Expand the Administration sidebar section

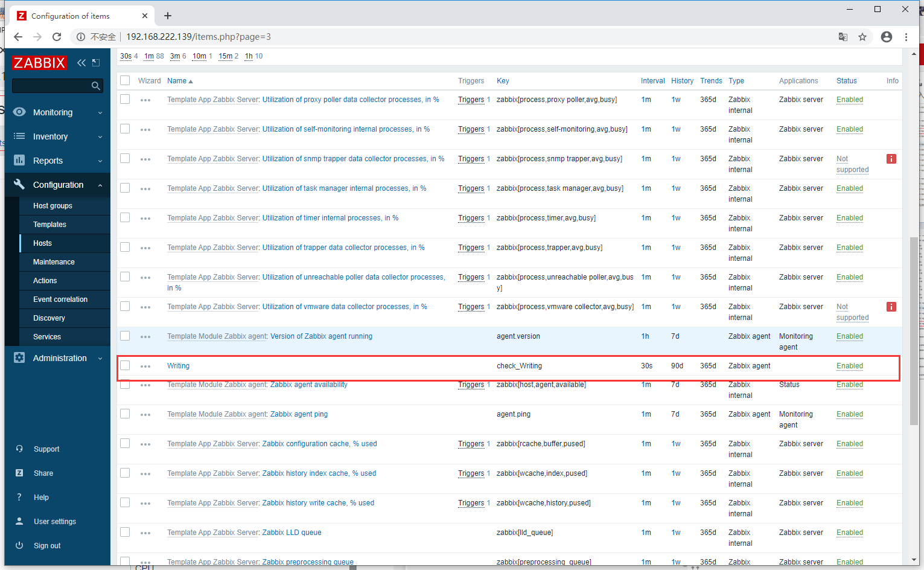point(58,358)
